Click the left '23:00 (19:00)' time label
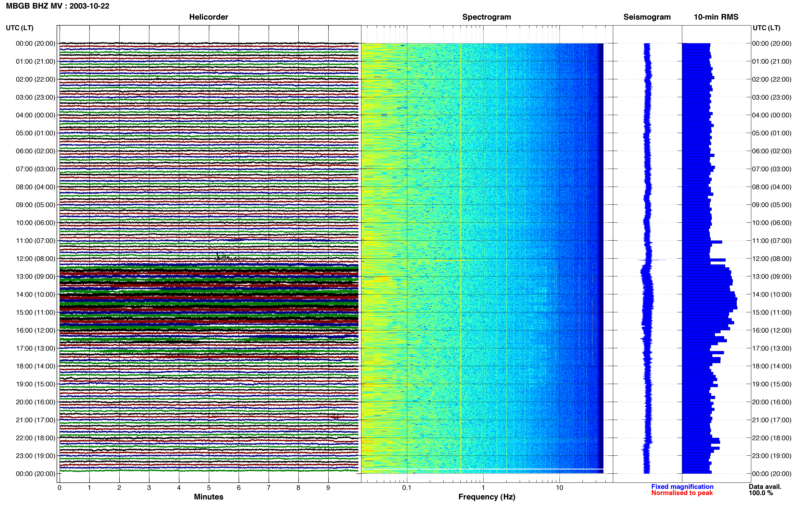This screenshot has width=812, height=508. [36, 456]
